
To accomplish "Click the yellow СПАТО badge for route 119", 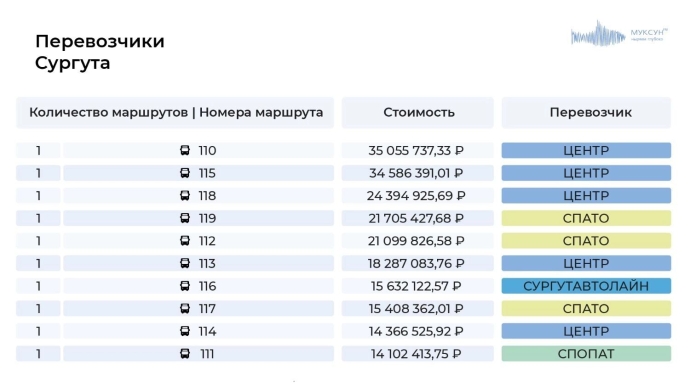I will tap(586, 218).
